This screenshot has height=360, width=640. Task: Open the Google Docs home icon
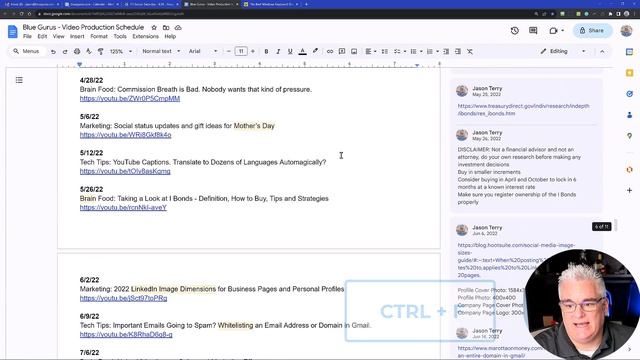(x=13, y=31)
